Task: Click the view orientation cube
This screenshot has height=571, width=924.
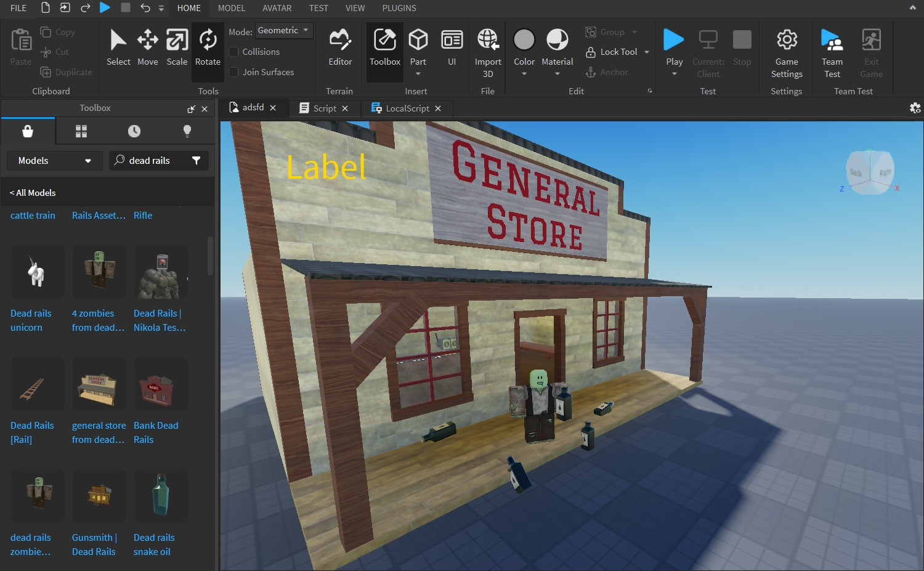Action: 869,172
